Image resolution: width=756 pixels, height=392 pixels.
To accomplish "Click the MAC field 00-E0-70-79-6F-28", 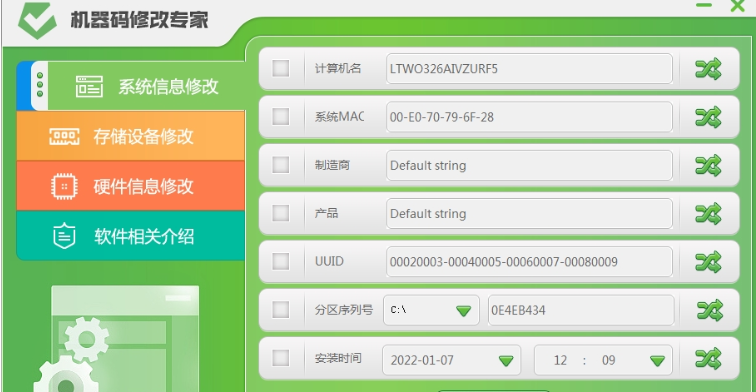I will (x=529, y=117).
